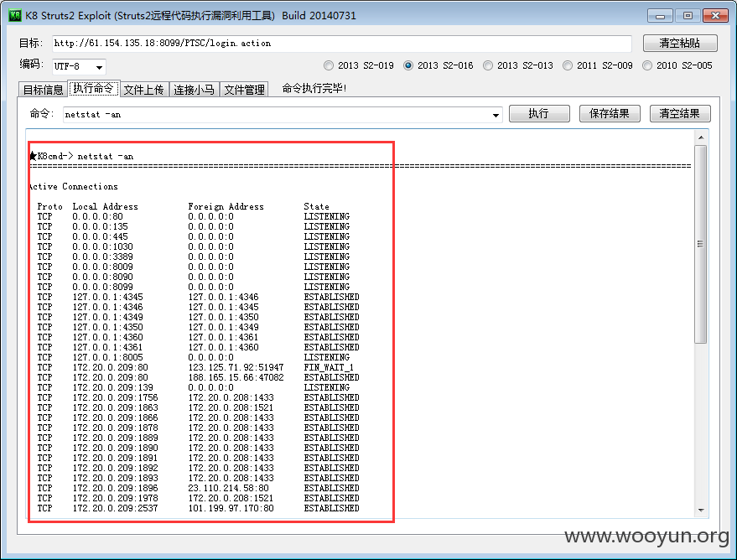Expand the command history dropdown arrow
This screenshot has width=737, height=560.
point(496,115)
